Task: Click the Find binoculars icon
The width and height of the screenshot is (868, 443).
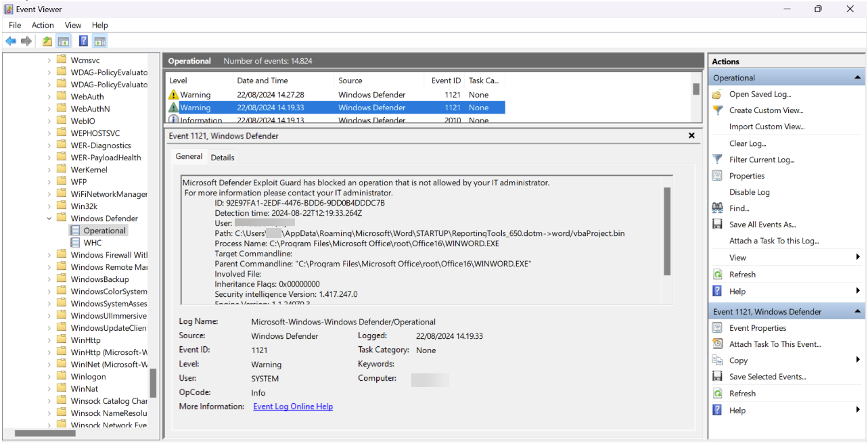Action: pyautogui.click(x=718, y=208)
